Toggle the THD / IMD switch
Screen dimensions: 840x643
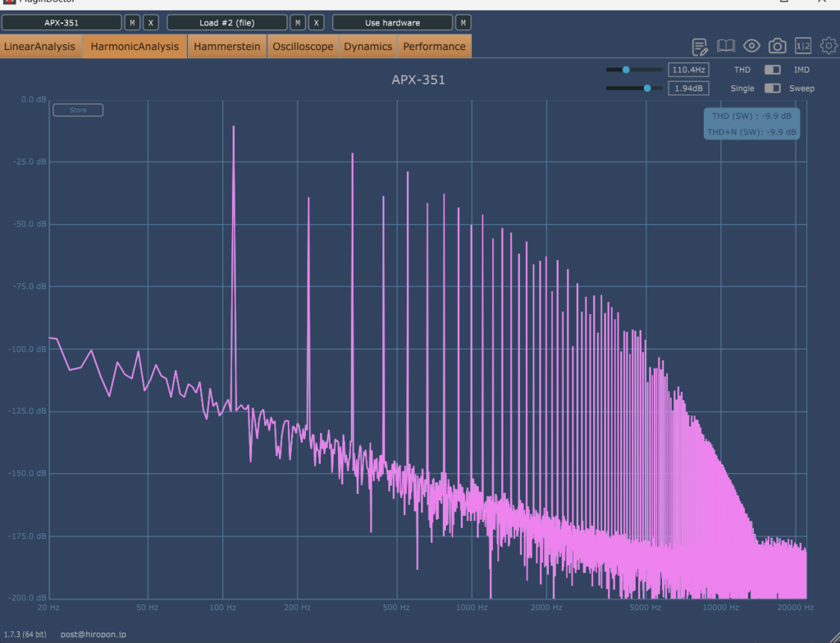[772, 70]
